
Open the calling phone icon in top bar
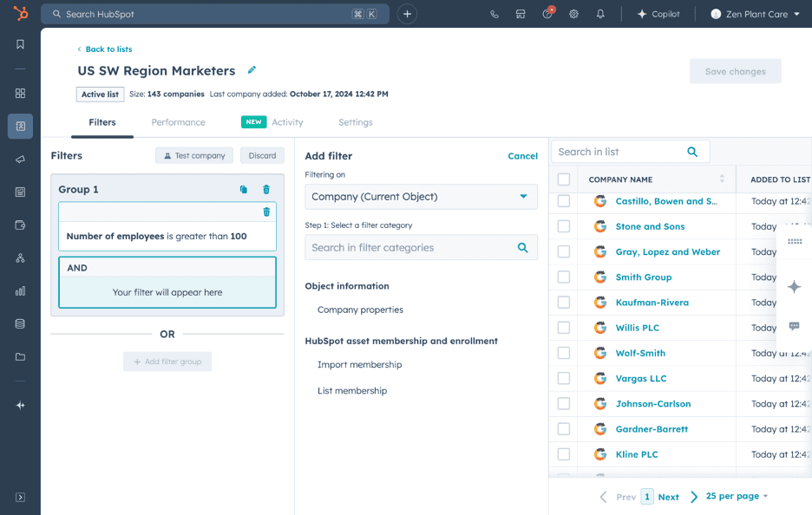(494, 14)
